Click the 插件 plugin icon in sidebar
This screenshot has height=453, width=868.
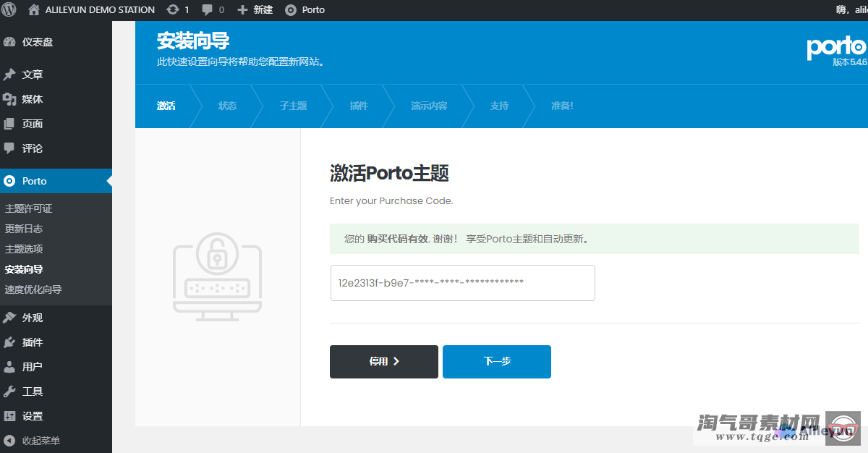click(9, 342)
